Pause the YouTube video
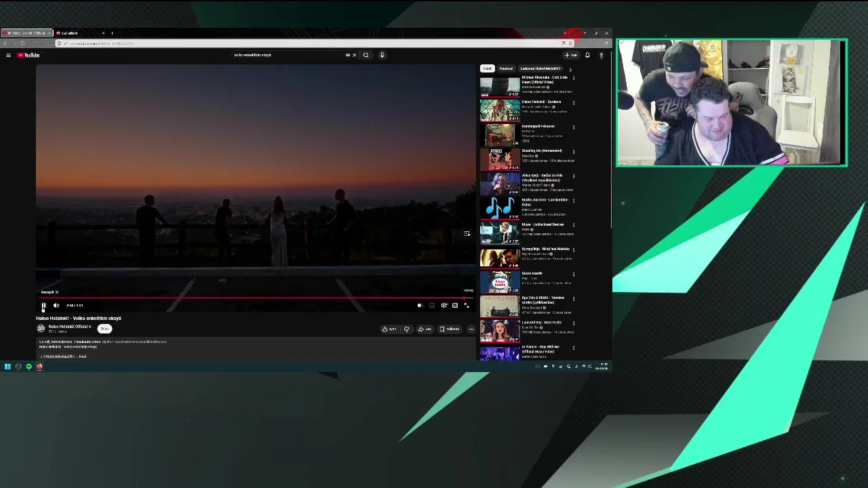This screenshot has height=488, width=868. tap(43, 306)
